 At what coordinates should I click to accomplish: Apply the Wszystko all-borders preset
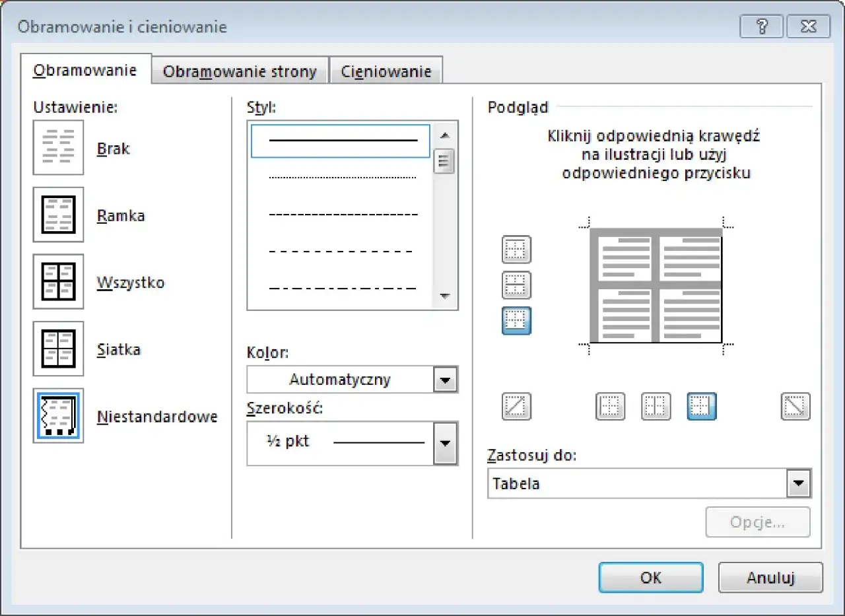coord(58,282)
